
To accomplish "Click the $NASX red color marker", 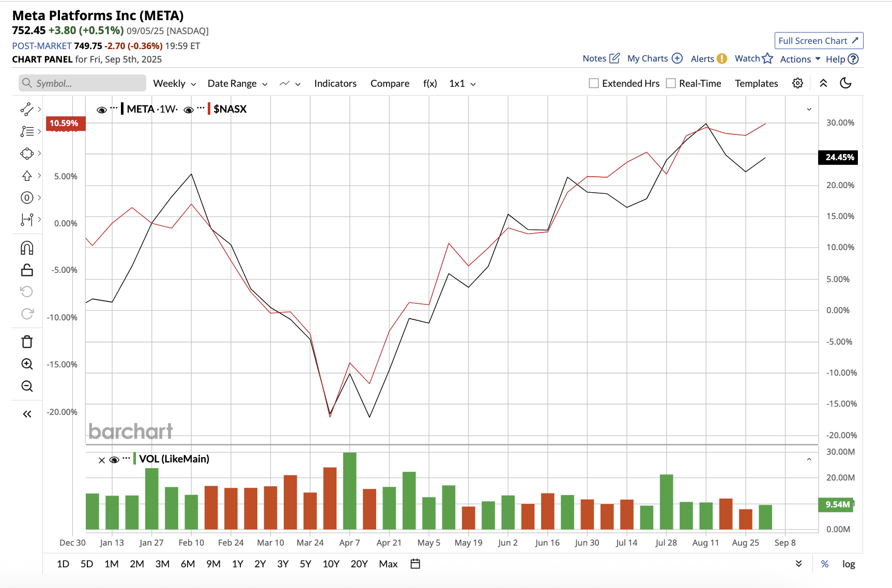I will click(x=209, y=109).
